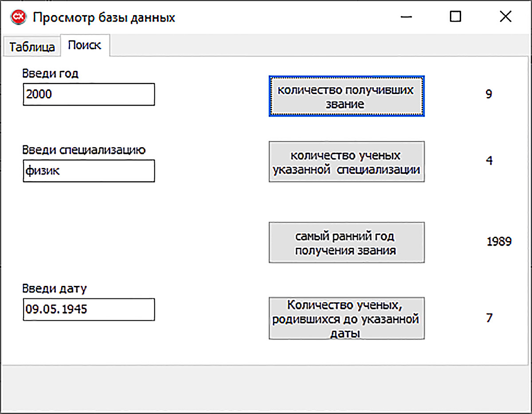Click самый ранний год получения звания button

pyautogui.click(x=347, y=242)
